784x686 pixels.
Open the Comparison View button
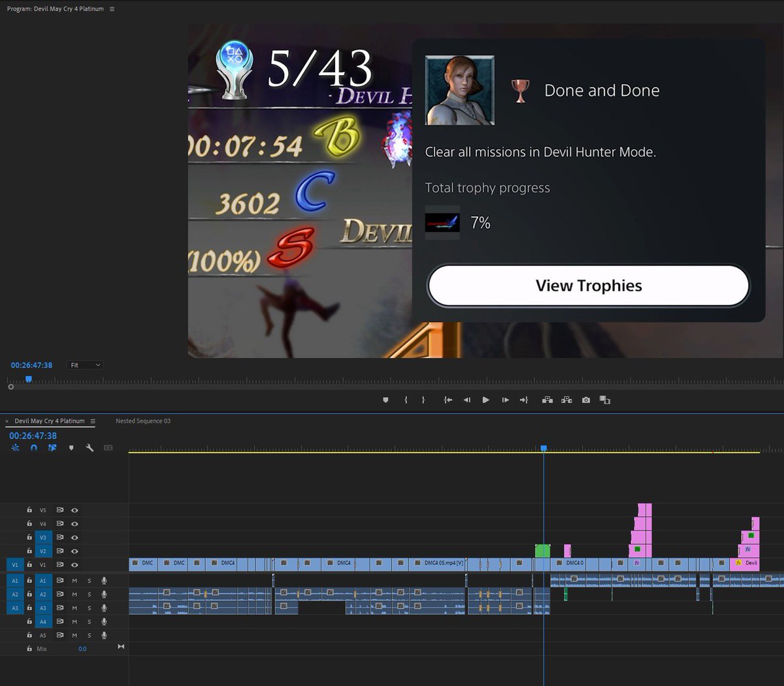coord(605,400)
